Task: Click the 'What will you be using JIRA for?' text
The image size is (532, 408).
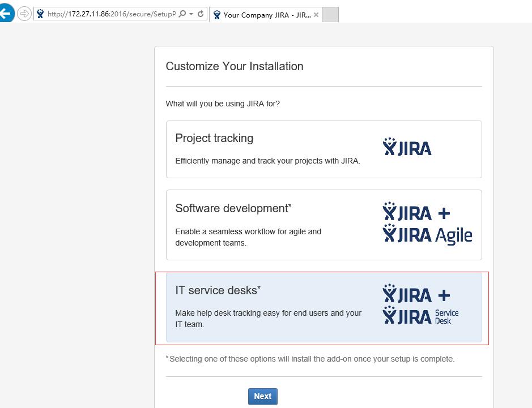Action: (223, 104)
